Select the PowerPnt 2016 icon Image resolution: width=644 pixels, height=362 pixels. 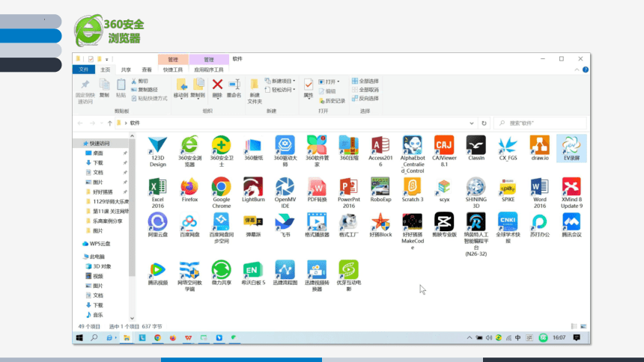click(349, 193)
